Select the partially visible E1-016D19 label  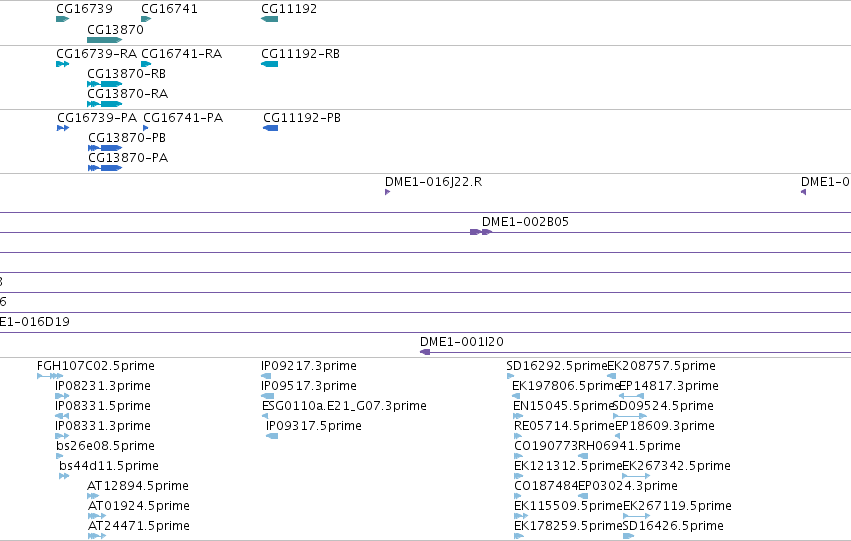click(x=35, y=322)
